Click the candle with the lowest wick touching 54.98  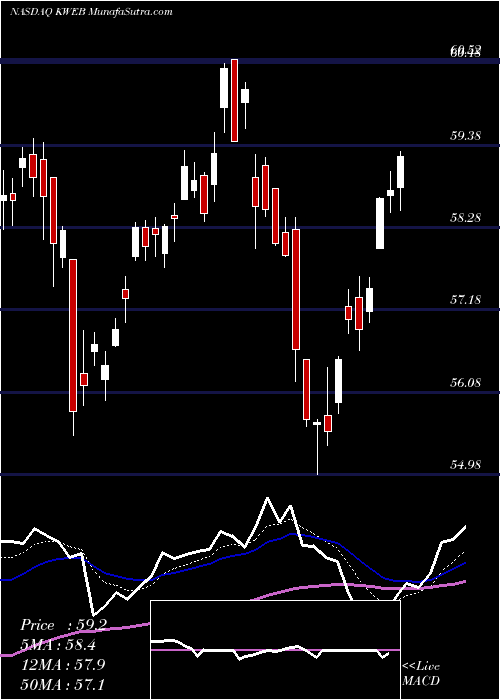tap(317, 446)
